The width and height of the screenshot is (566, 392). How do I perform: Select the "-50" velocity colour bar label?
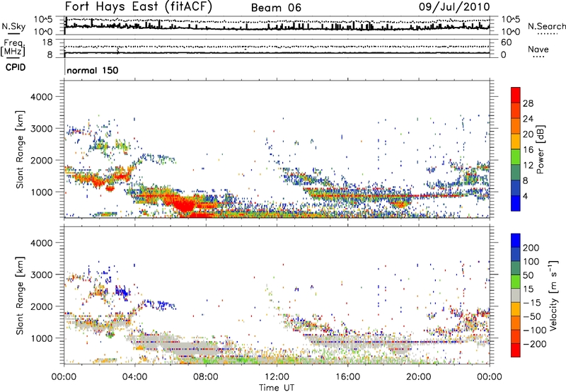coord(531,316)
